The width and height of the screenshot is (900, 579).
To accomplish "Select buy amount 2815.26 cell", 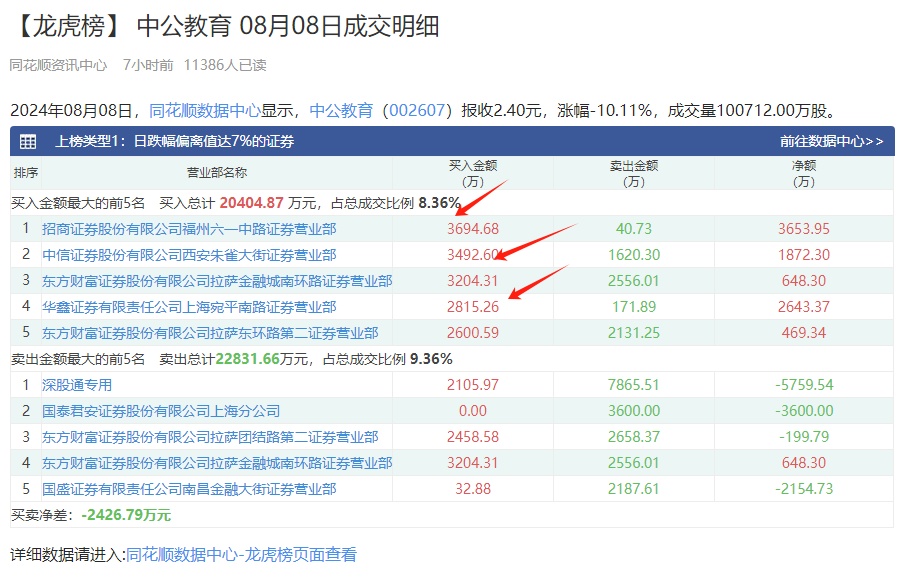I will (473, 307).
